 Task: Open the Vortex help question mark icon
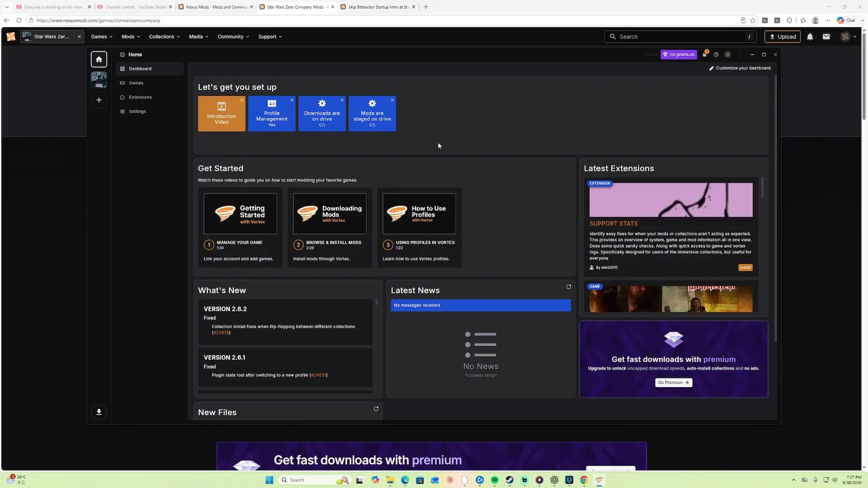tap(716, 55)
